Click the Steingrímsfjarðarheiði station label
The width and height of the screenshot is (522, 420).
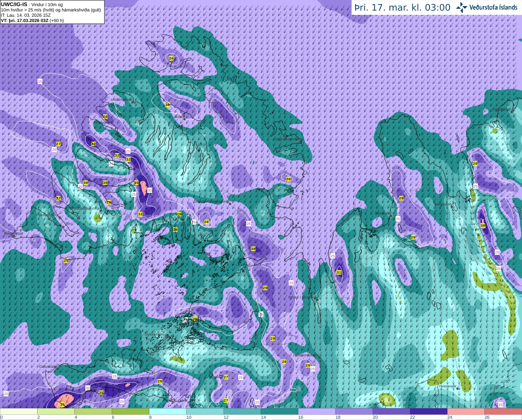pyautogui.click(x=211, y=201)
